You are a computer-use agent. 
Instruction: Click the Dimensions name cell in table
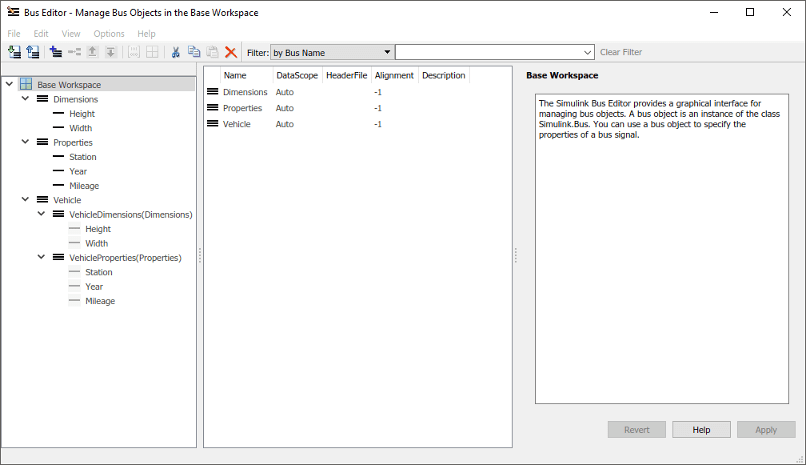pyautogui.click(x=245, y=92)
